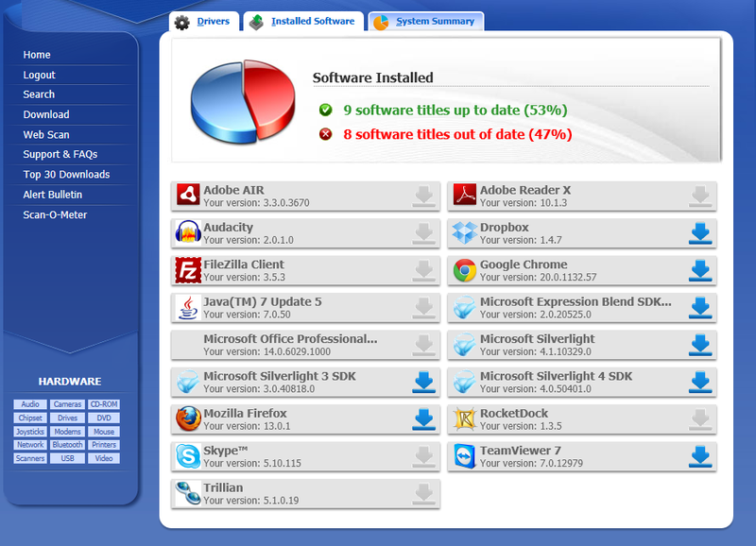Click greyed download arrow for Java 7 Update 5
The width and height of the screenshot is (756, 546).
423,308
